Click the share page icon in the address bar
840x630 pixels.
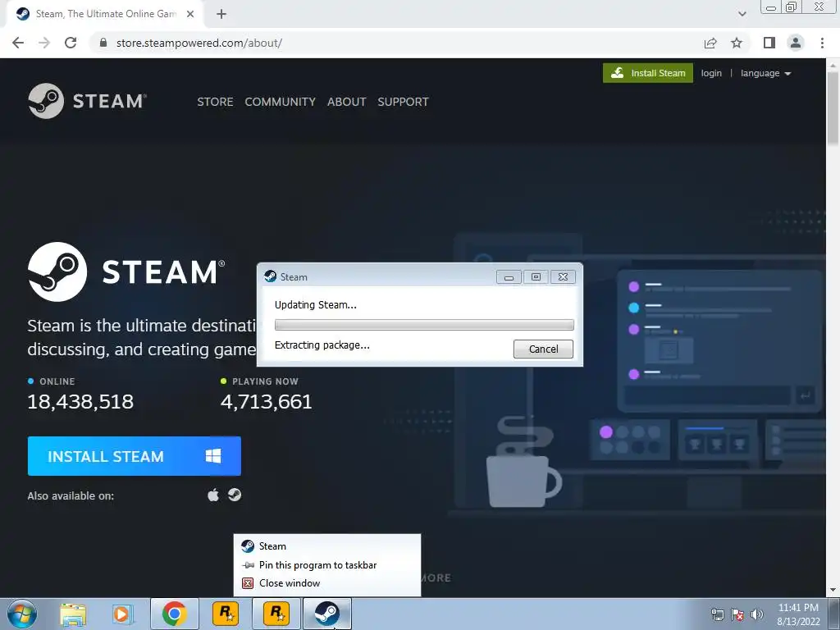[710, 43]
